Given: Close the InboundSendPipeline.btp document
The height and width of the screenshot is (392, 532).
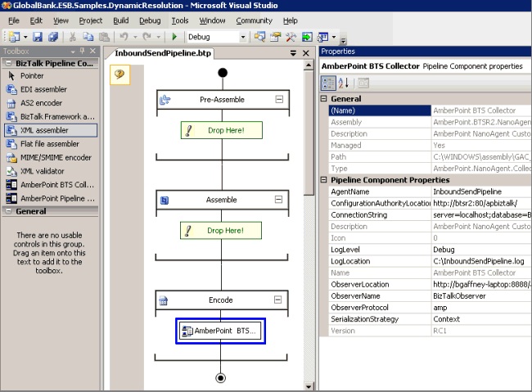Looking at the screenshot, I should pyautogui.click(x=306, y=53).
